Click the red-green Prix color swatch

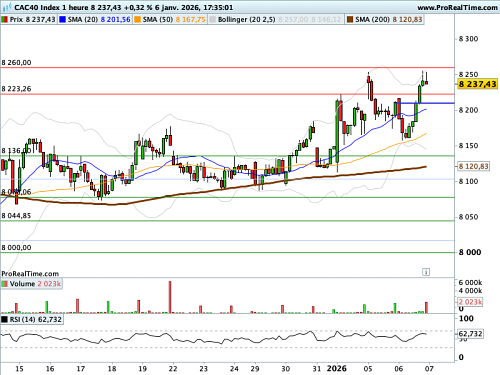pos(5,19)
